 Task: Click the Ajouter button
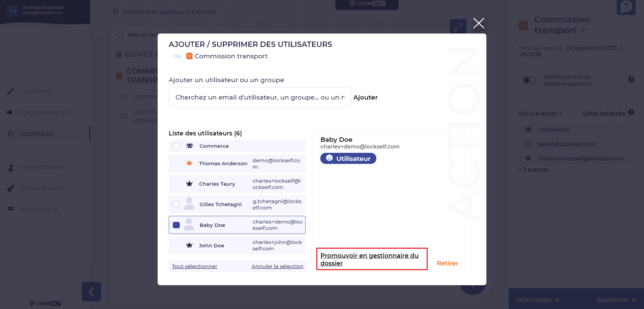point(365,98)
